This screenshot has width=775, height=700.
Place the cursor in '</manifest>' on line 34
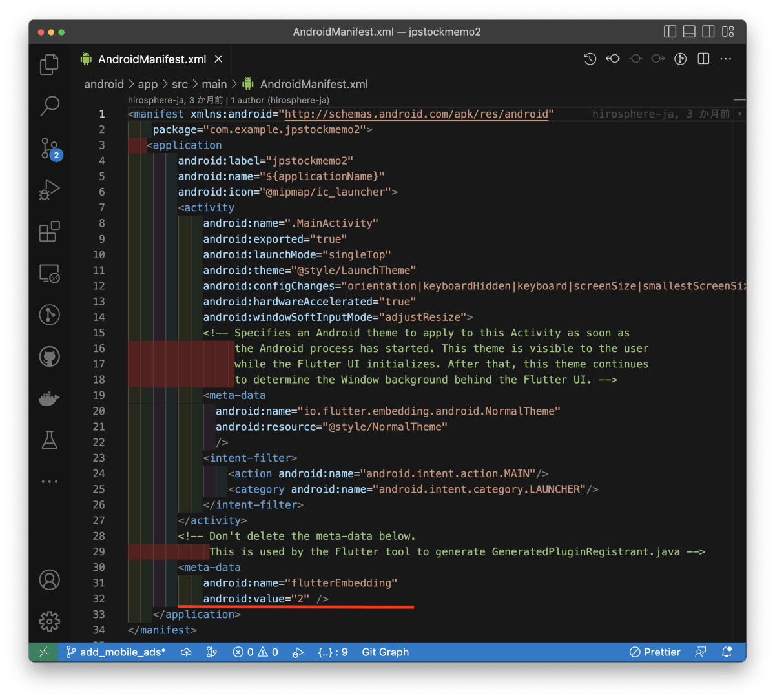pyautogui.click(x=162, y=630)
